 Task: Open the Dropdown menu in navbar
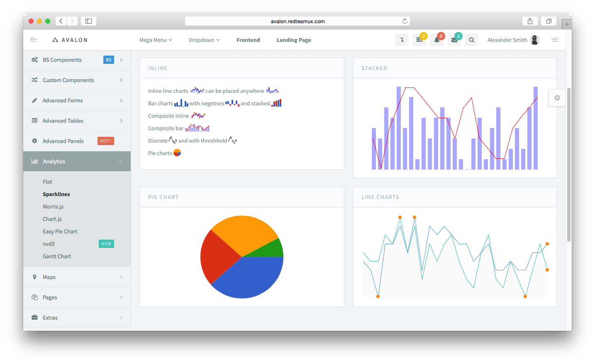204,40
